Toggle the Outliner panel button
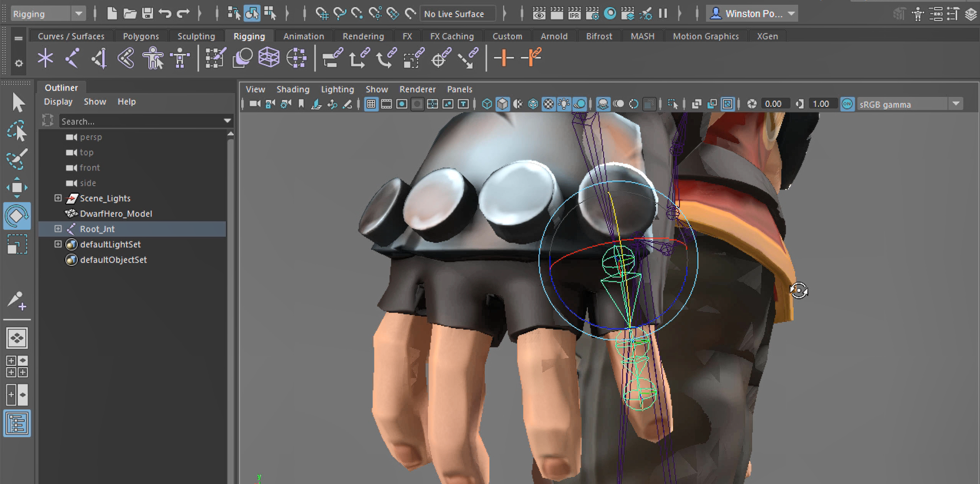Image resolution: width=980 pixels, height=484 pixels. pyautogui.click(x=17, y=423)
